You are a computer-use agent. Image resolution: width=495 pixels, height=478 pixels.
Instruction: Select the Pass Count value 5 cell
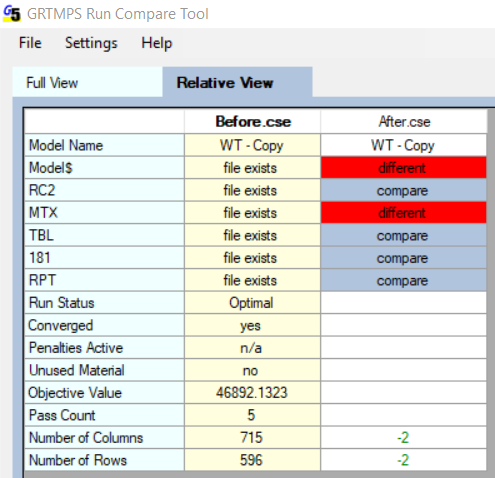252,415
